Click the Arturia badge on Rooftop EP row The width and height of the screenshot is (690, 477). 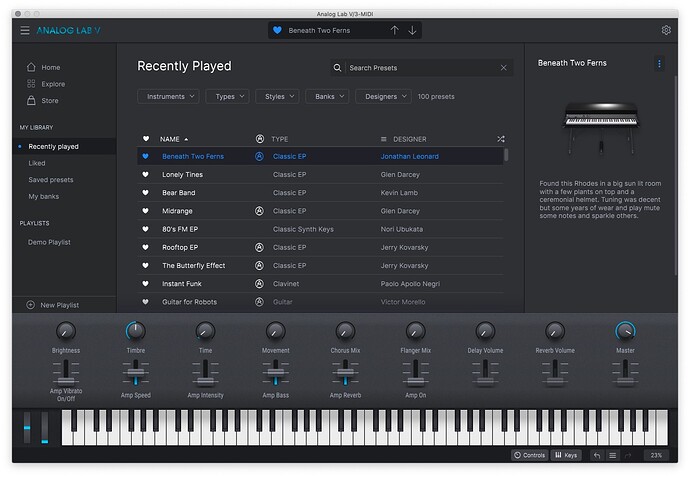[260, 247]
